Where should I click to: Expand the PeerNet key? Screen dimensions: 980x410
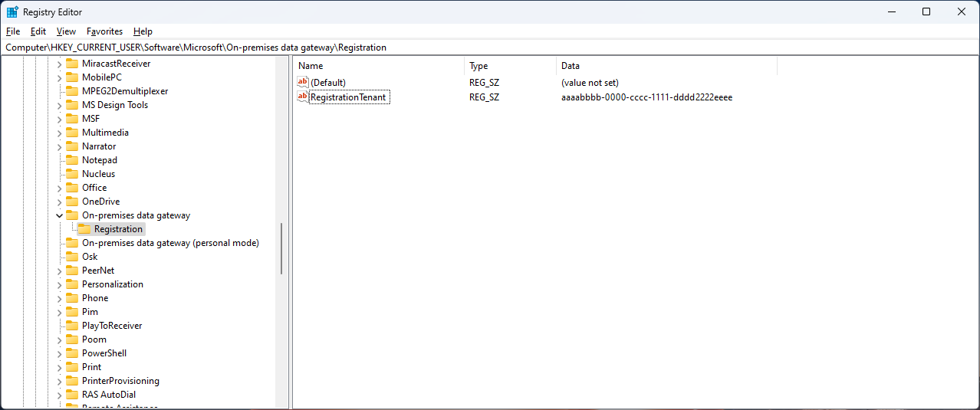click(x=59, y=271)
